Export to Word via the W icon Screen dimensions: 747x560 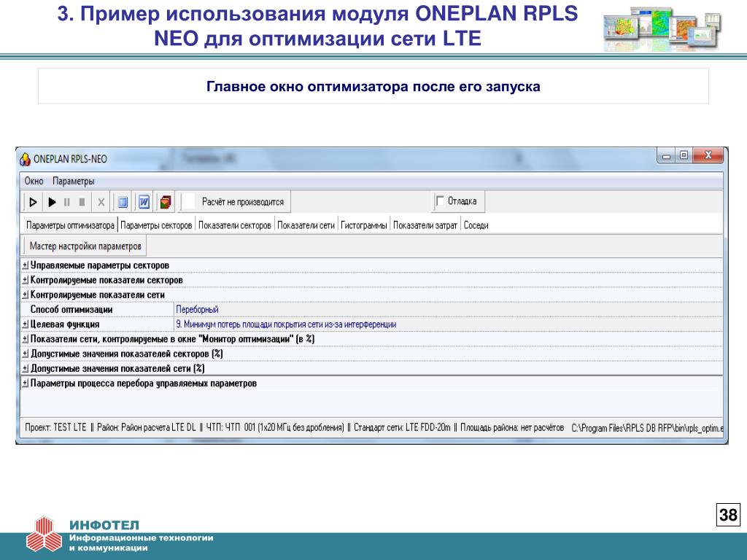pos(144,203)
